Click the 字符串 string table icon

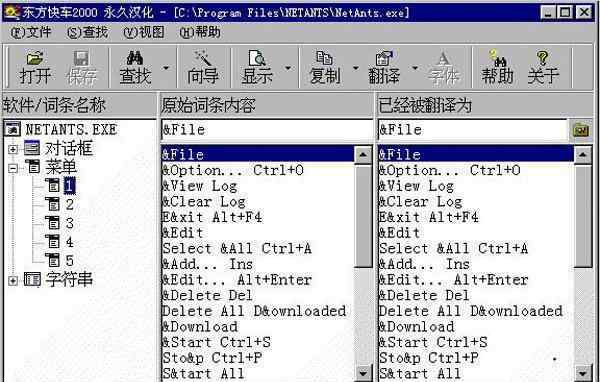coord(32,279)
